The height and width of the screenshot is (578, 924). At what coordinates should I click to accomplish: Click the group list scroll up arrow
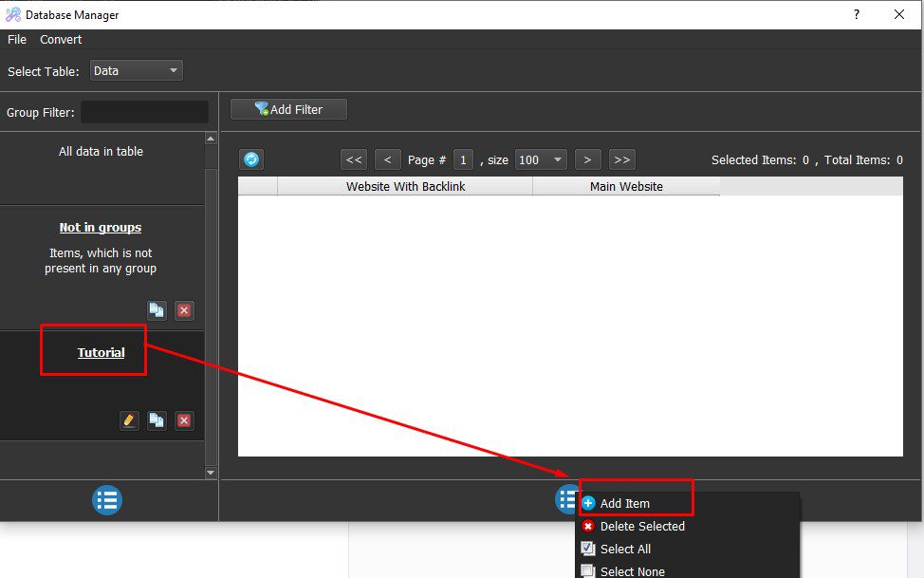pos(211,139)
